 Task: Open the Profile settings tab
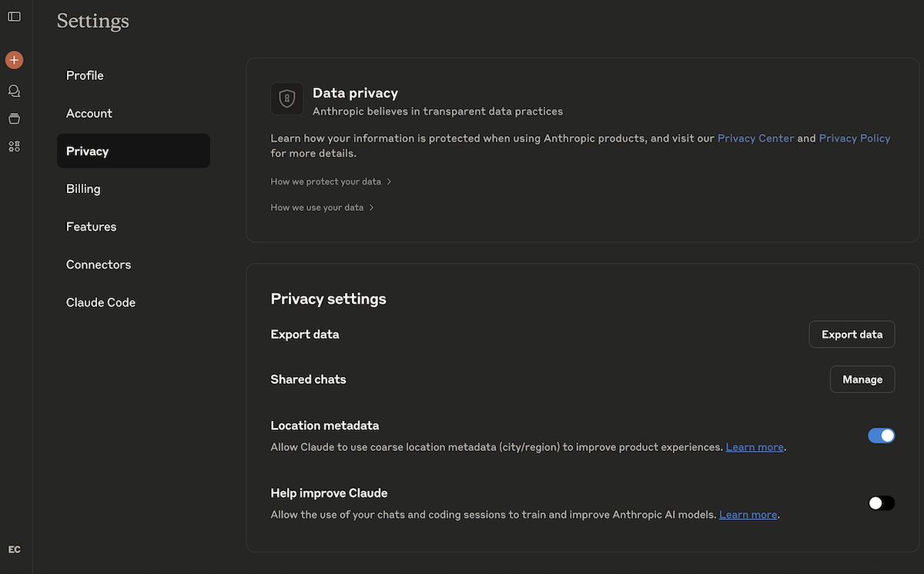pos(85,75)
